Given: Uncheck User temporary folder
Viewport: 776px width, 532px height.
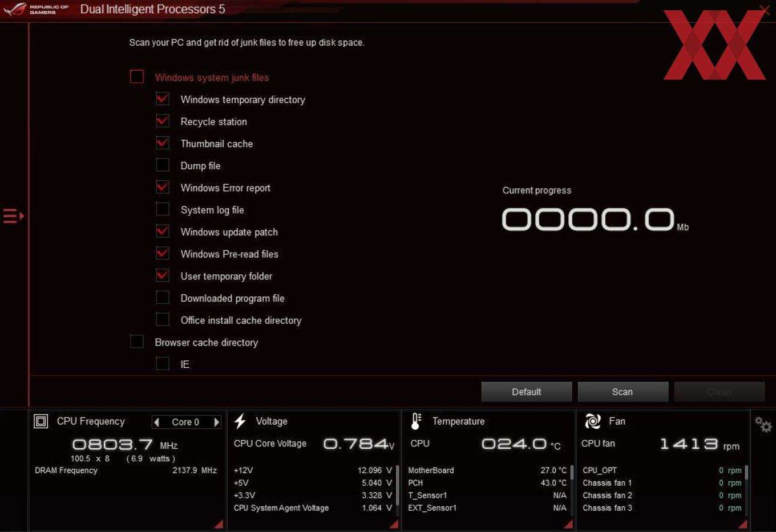Looking at the screenshot, I should 163,275.
